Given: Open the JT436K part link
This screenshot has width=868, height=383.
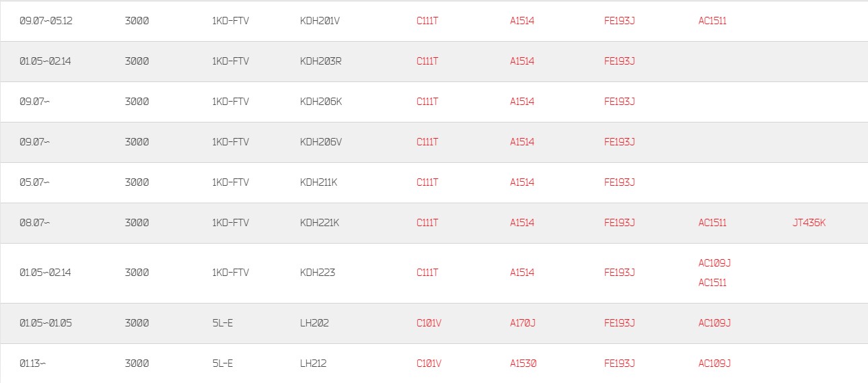Looking at the screenshot, I should [x=809, y=223].
